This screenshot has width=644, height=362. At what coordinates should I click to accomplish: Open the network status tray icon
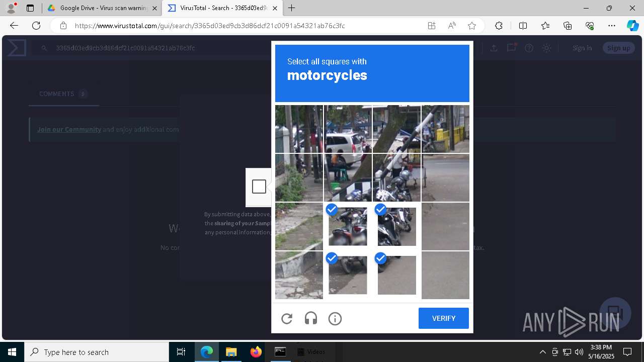tap(567, 352)
